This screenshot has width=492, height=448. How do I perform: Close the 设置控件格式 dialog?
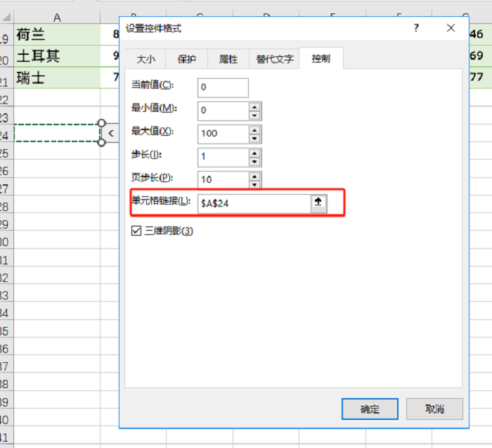tap(451, 28)
